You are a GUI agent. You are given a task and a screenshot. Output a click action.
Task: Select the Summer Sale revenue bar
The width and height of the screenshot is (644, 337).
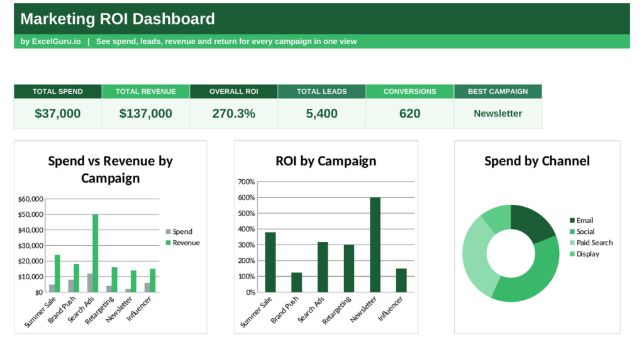click(57, 273)
